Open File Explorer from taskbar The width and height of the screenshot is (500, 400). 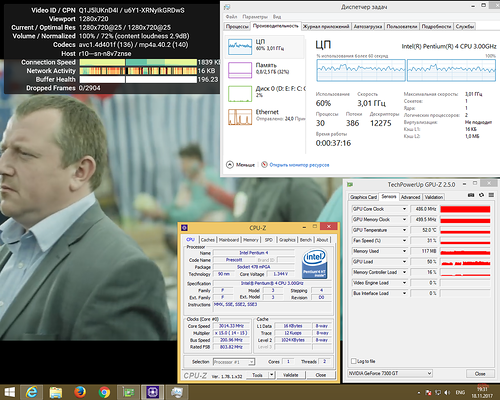[56, 392]
